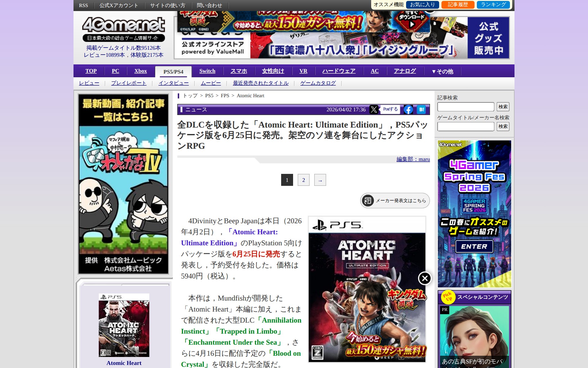Image resolution: width=588 pixels, height=368 pixels.
Task: Click the Kingdom 150連ガシャ top banner
Action: [303, 21]
